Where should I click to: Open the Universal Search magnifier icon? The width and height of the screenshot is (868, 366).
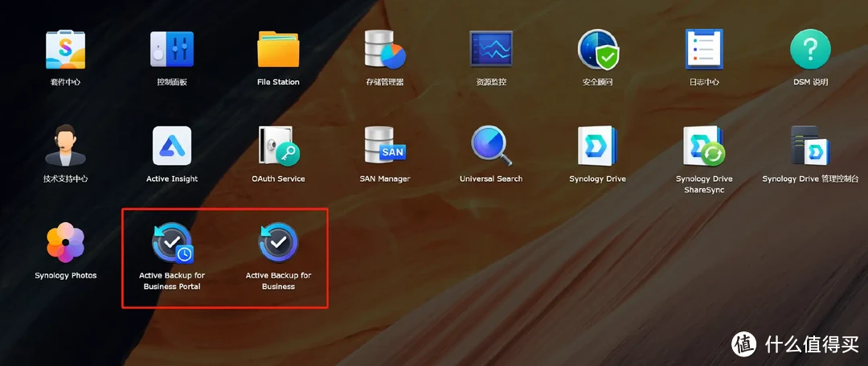coord(492,146)
